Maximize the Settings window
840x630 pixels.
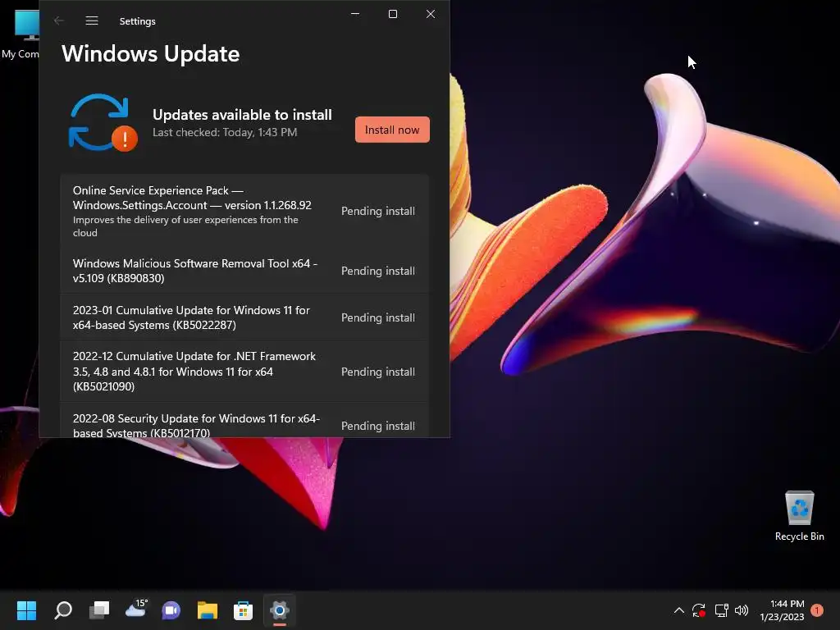click(393, 14)
